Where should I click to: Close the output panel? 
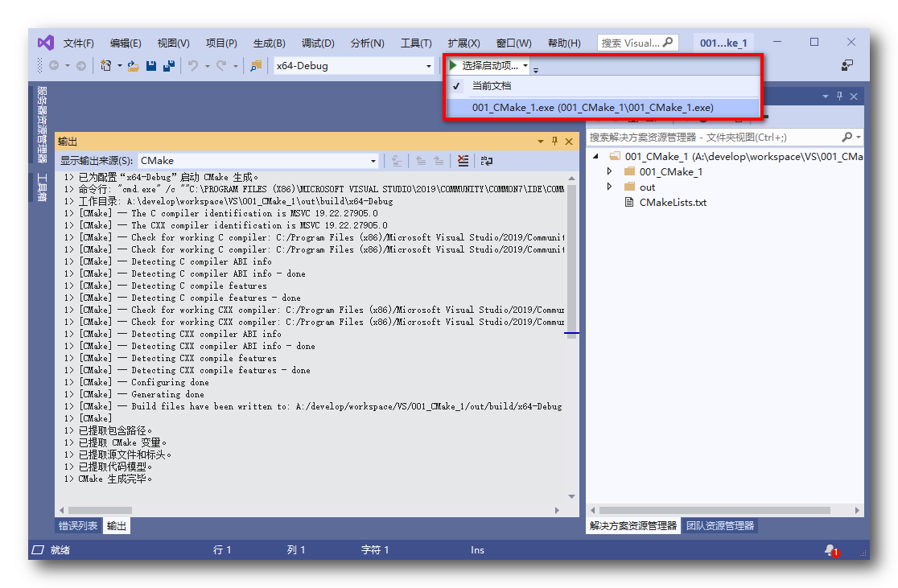(569, 142)
